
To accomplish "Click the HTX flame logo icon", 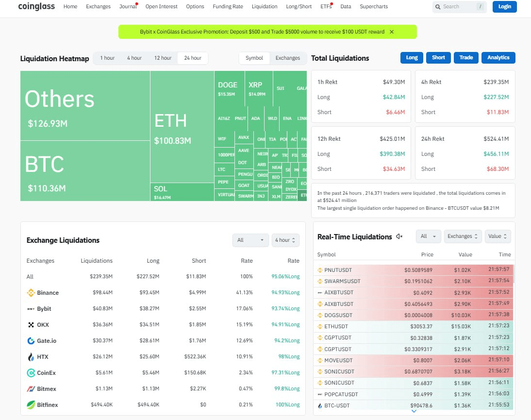I will click(x=31, y=357).
